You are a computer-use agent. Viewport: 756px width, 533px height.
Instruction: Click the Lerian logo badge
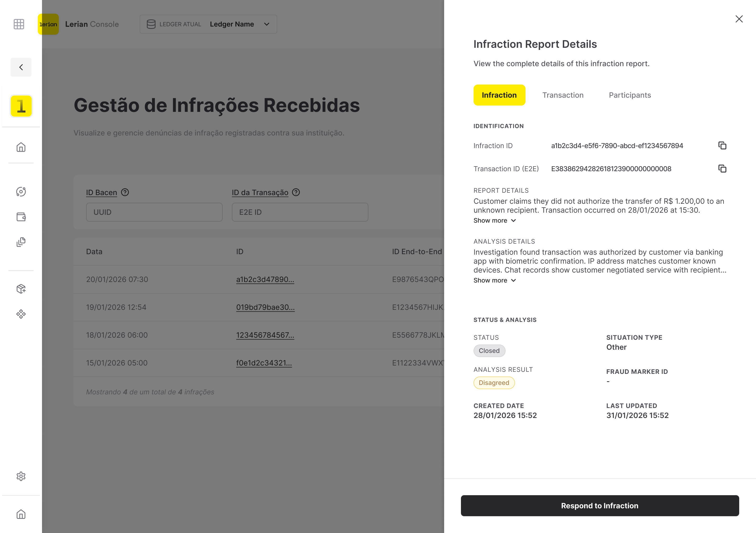pyautogui.click(x=48, y=24)
